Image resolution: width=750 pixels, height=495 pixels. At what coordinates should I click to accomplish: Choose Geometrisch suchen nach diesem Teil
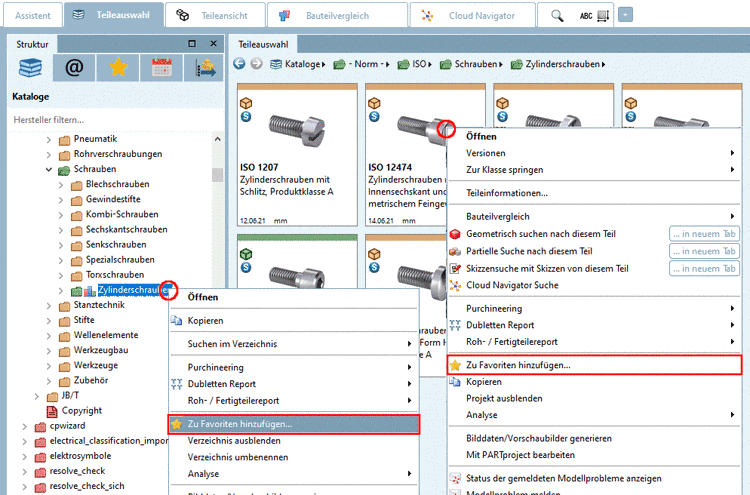[x=540, y=234]
